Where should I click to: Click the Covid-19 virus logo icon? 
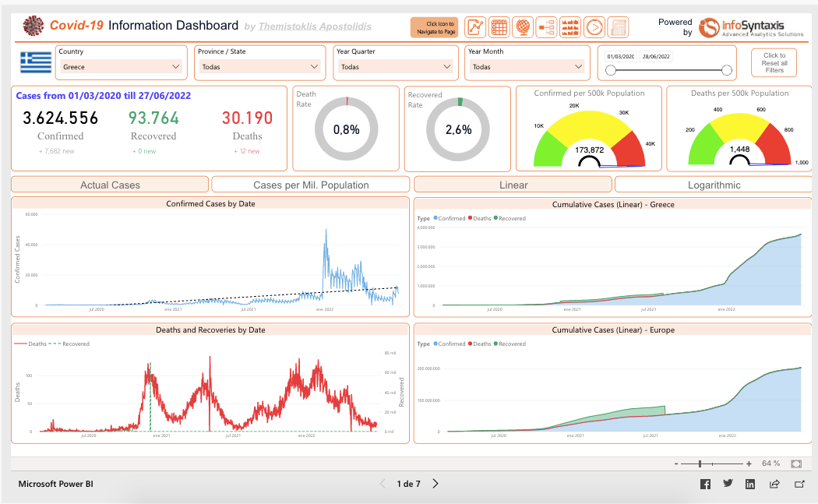(32, 24)
